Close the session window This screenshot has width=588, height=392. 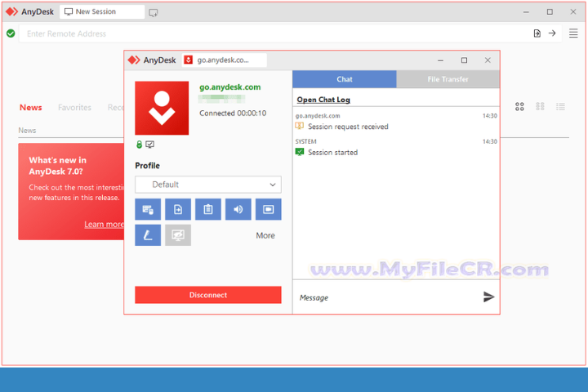[488, 60]
